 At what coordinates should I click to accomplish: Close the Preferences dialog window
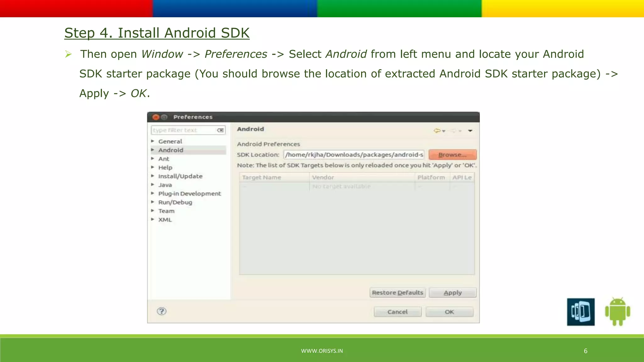point(156,117)
